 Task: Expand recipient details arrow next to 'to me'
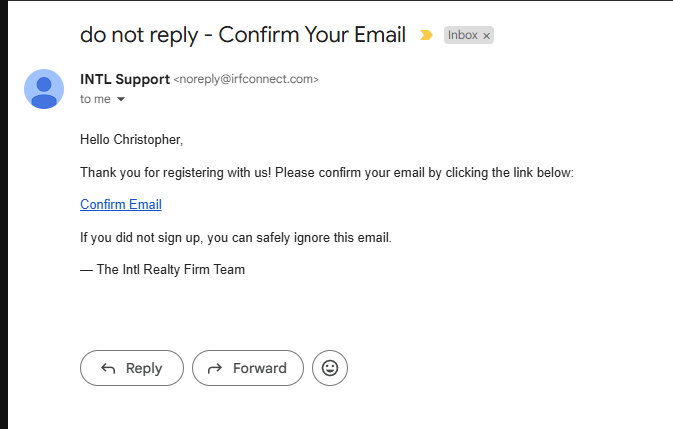pos(121,100)
